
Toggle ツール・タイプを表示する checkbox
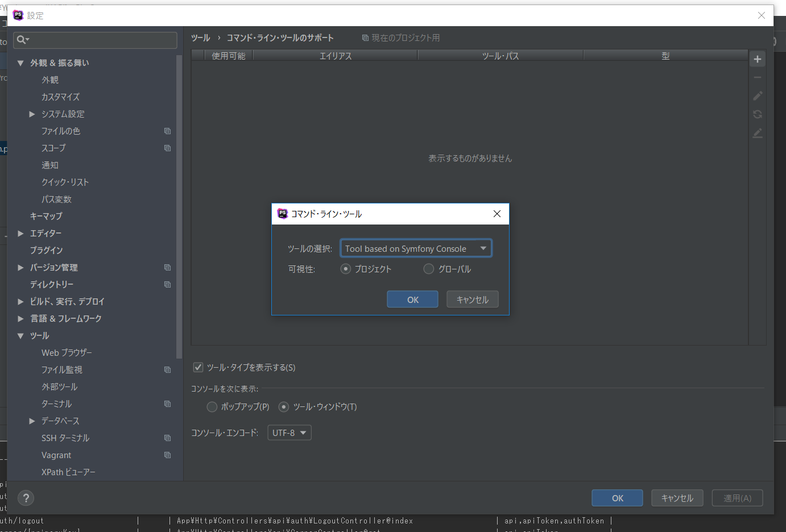point(198,367)
